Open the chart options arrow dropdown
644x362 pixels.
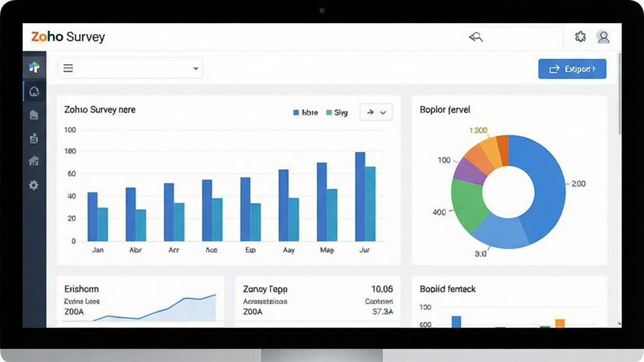[x=376, y=112]
